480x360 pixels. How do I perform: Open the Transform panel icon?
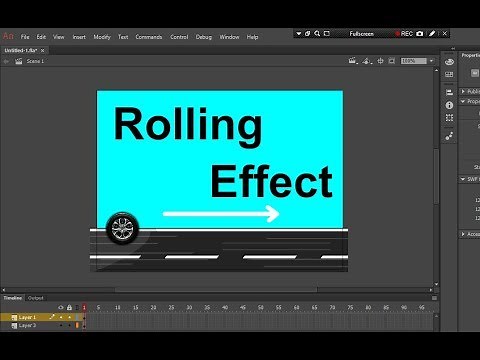click(x=449, y=118)
